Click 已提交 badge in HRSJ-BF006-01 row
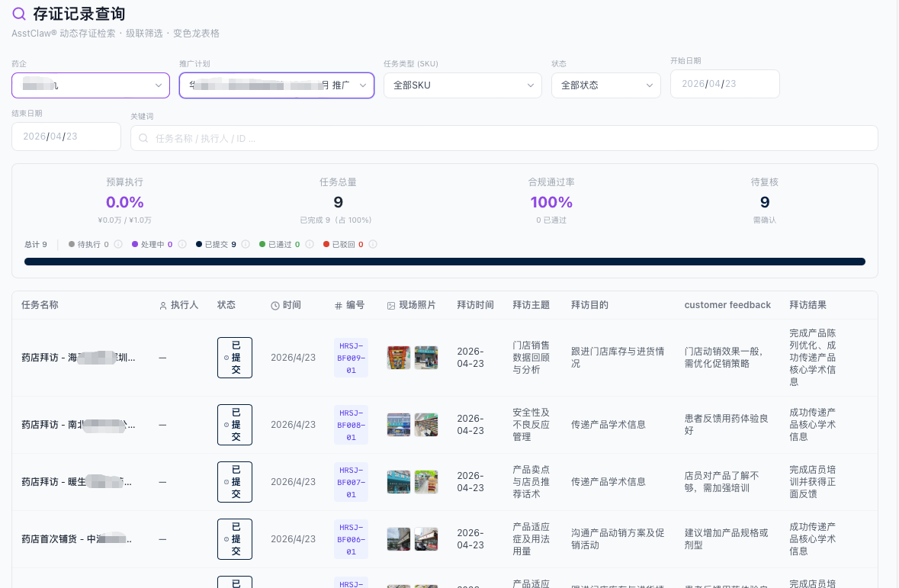Screen dimensions: 899x588 235,539
